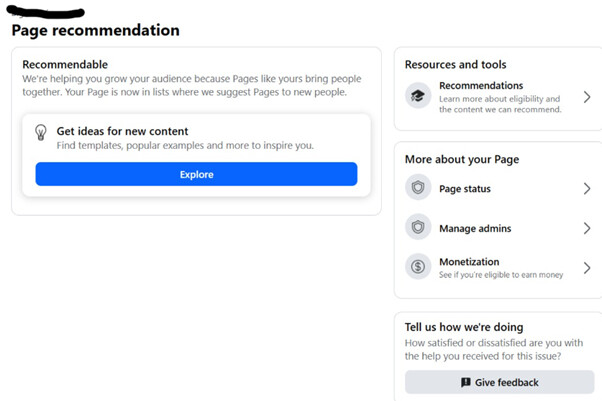Click the 'Get ideas for new content' title

coord(122,131)
